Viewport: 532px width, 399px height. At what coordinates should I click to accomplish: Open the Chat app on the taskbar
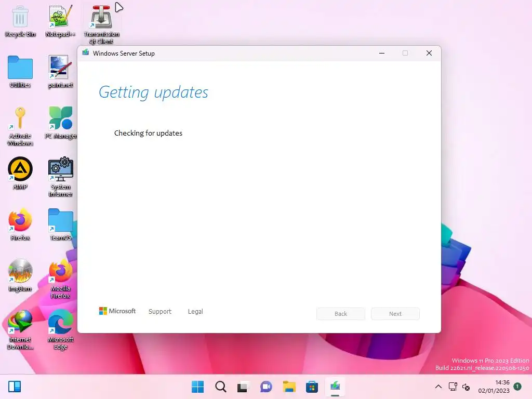266,387
